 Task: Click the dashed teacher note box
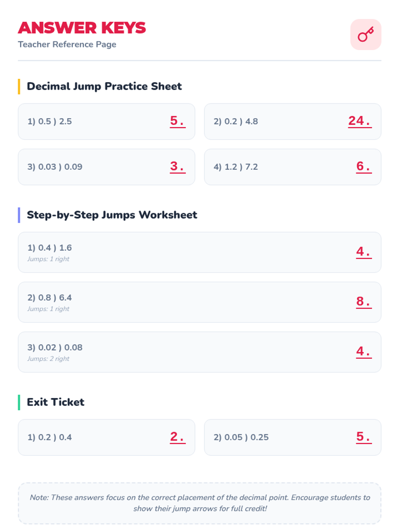(x=199, y=503)
